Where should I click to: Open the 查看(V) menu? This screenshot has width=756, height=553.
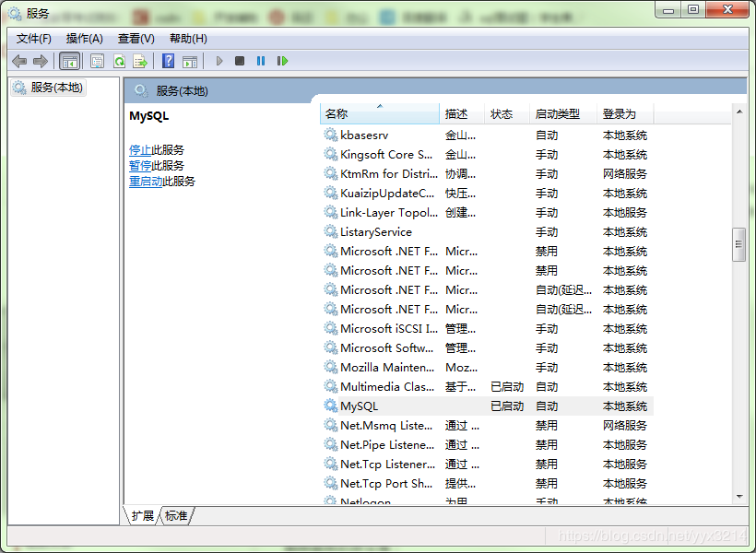(x=136, y=38)
